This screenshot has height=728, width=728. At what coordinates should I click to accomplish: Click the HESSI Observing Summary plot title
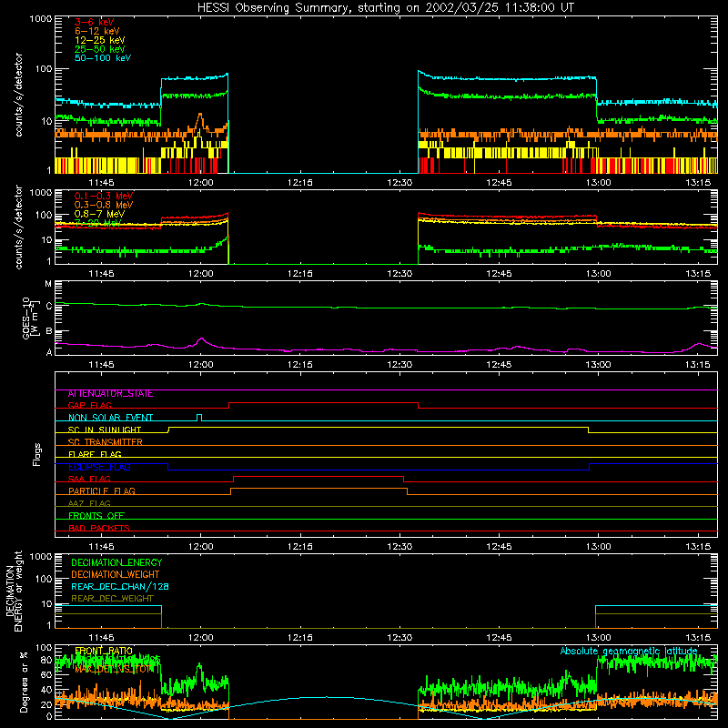pos(385,8)
